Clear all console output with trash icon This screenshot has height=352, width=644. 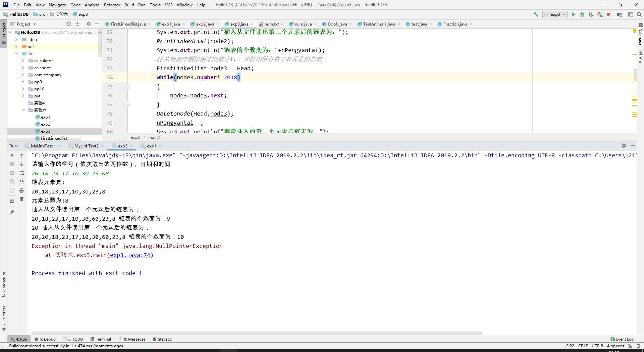[22, 199]
